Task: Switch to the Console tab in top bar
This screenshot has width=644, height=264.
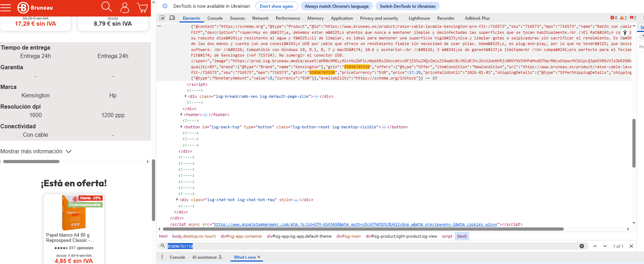Action: [215, 18]
